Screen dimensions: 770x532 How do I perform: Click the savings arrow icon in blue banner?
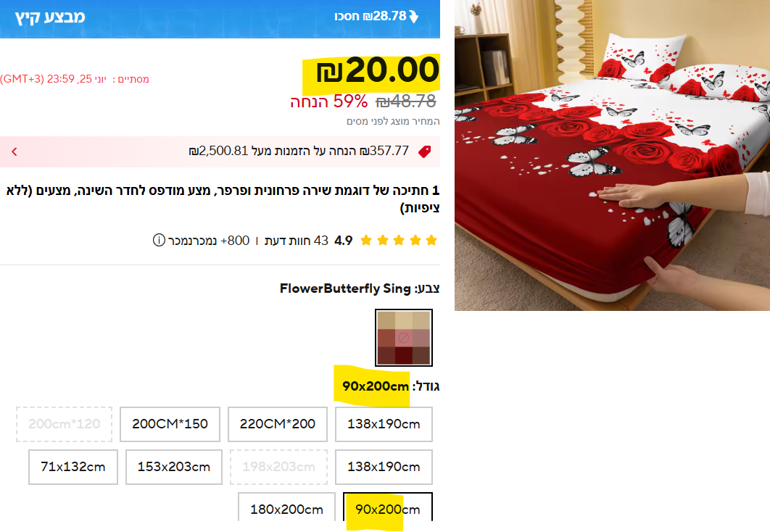pos(414,17)
